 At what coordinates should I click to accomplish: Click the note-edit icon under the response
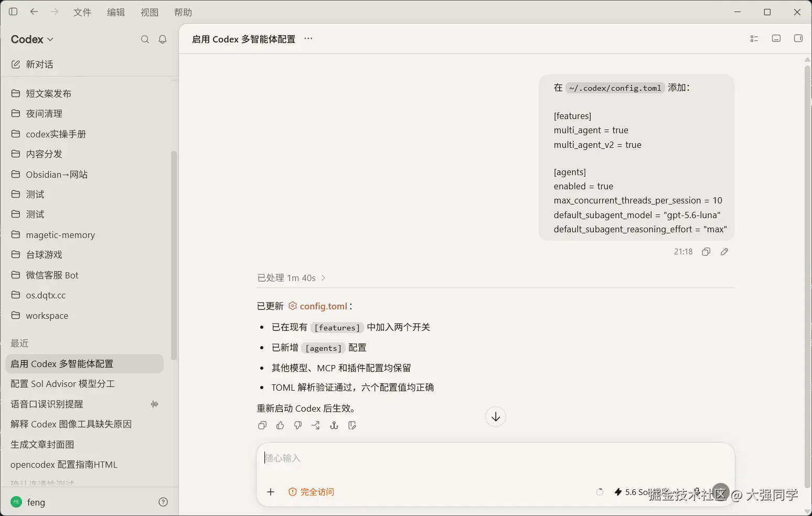point(352,425)
